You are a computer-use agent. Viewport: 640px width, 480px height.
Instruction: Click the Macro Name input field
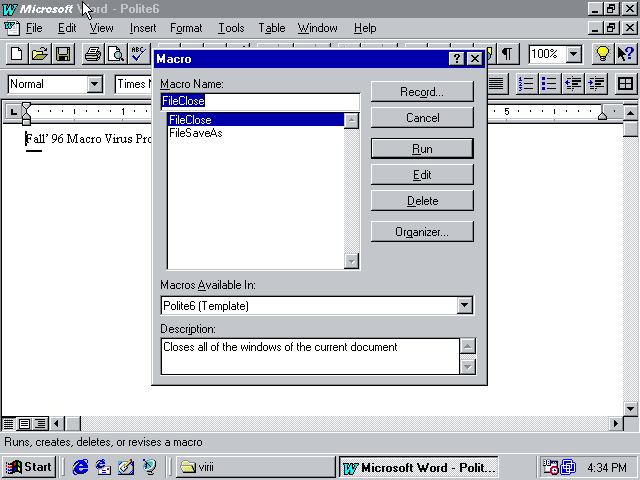(x=260, y=101)
